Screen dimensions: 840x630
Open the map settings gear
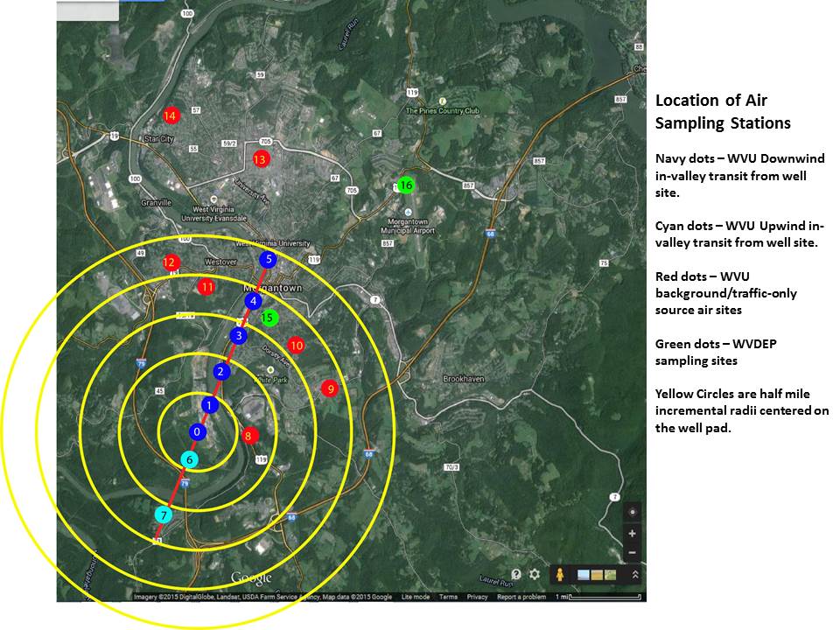pos(534,574)
